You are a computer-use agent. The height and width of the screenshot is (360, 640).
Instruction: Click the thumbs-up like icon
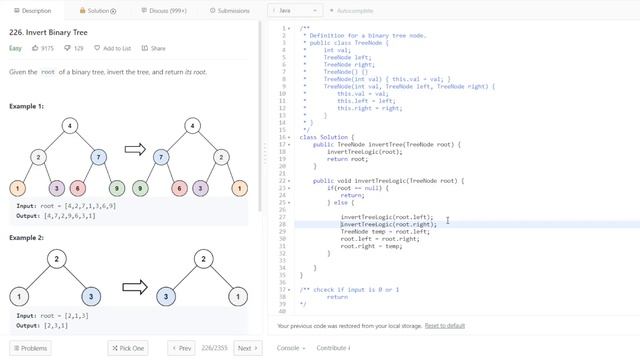(x=35, y=48)
